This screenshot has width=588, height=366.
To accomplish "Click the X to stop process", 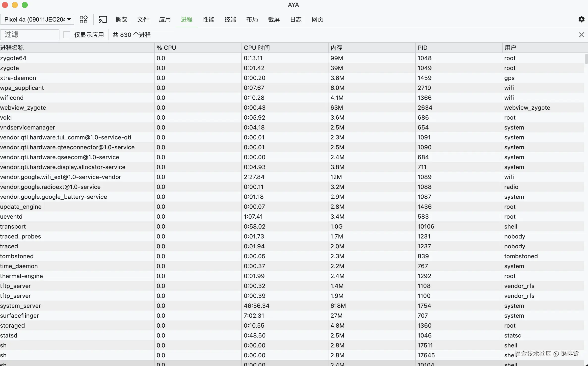I will coord(581,35).
